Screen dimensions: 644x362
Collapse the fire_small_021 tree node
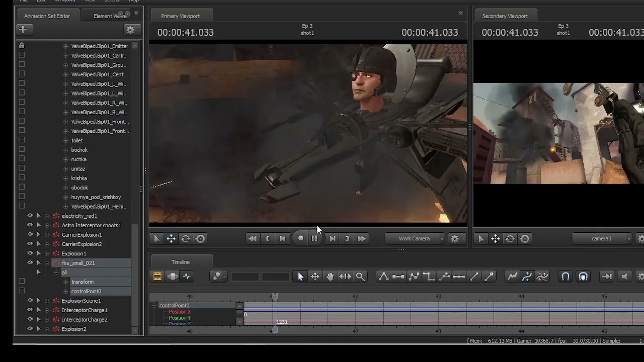47,263
